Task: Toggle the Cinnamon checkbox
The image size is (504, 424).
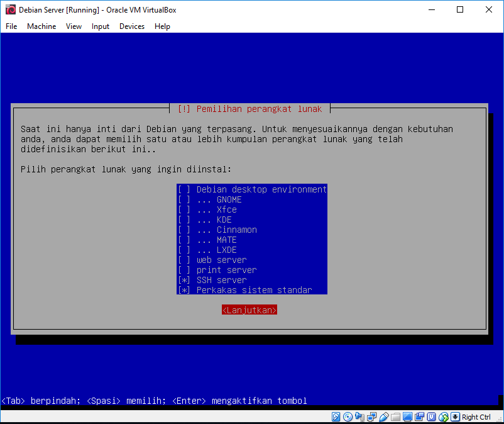Action: tap(184, 230)
